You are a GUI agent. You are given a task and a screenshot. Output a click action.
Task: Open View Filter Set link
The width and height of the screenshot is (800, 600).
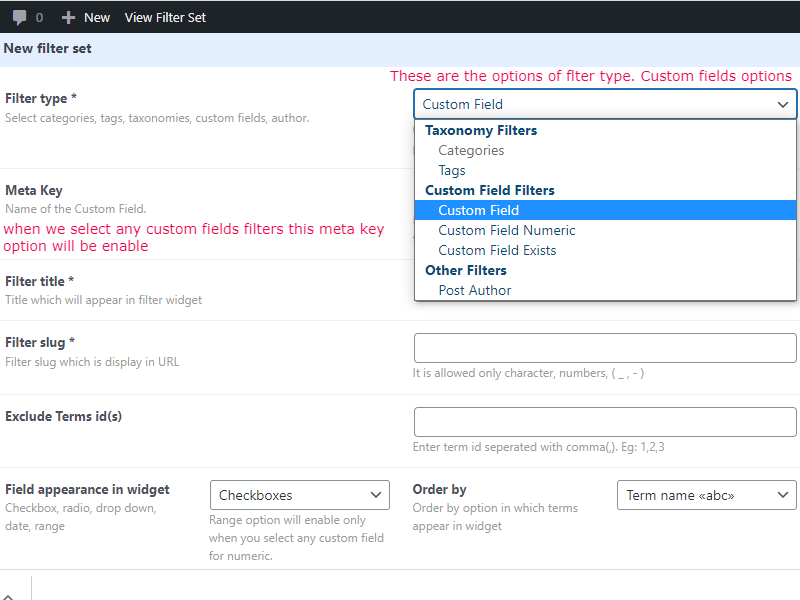coord(165,18)
